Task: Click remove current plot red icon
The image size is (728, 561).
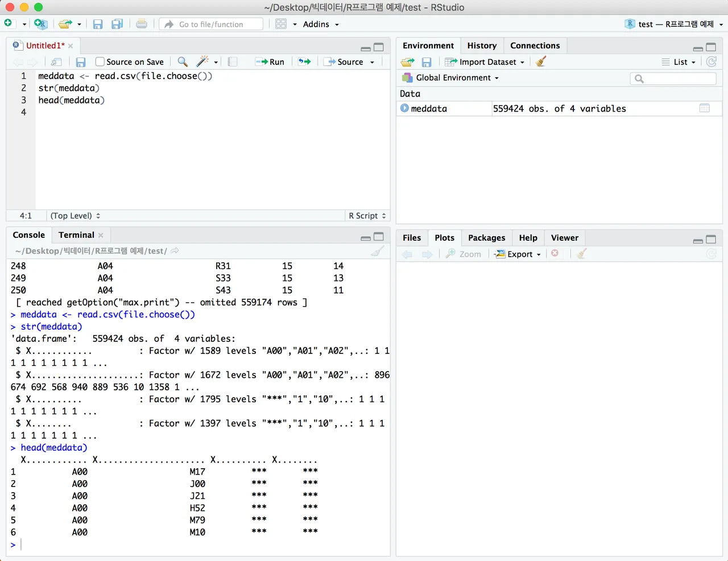Action: click(555, 253)
